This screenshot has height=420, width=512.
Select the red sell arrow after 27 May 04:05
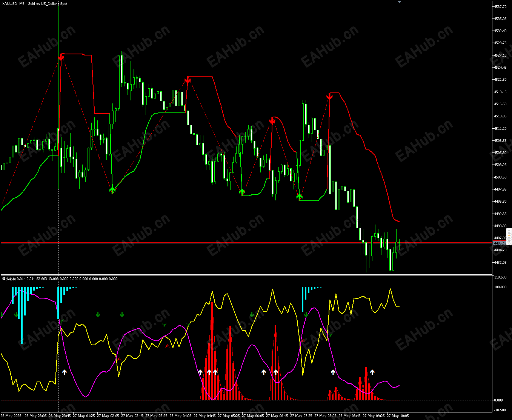coord(188,80)
